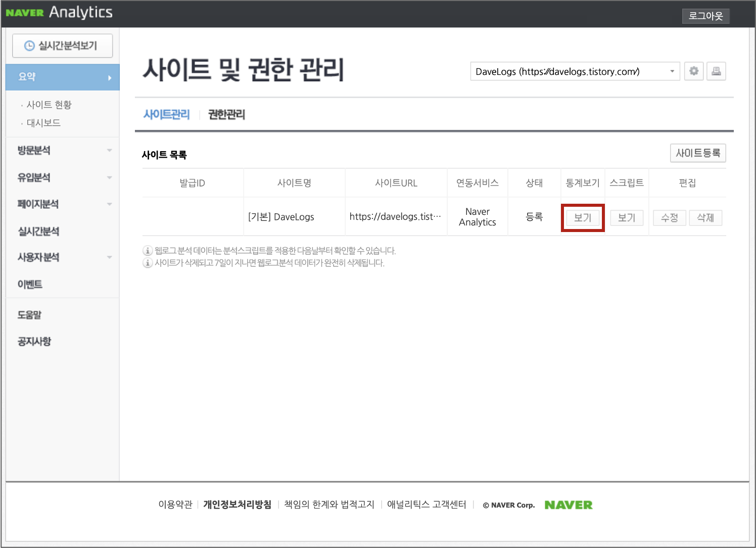
Task: Expand the 유입분석 sidebar menu
Action: (63, 177)
